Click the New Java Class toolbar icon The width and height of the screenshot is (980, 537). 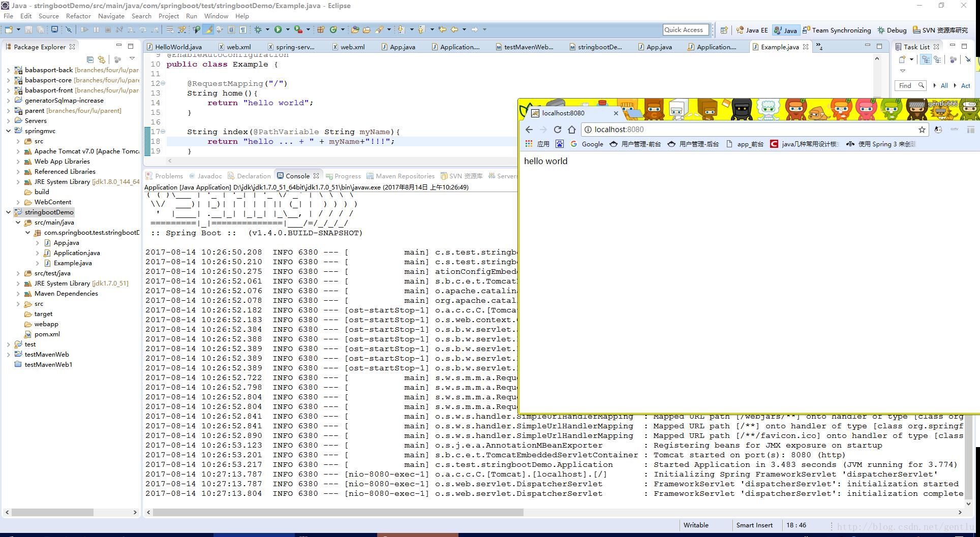pyautogui.click(x=333, y=29)
